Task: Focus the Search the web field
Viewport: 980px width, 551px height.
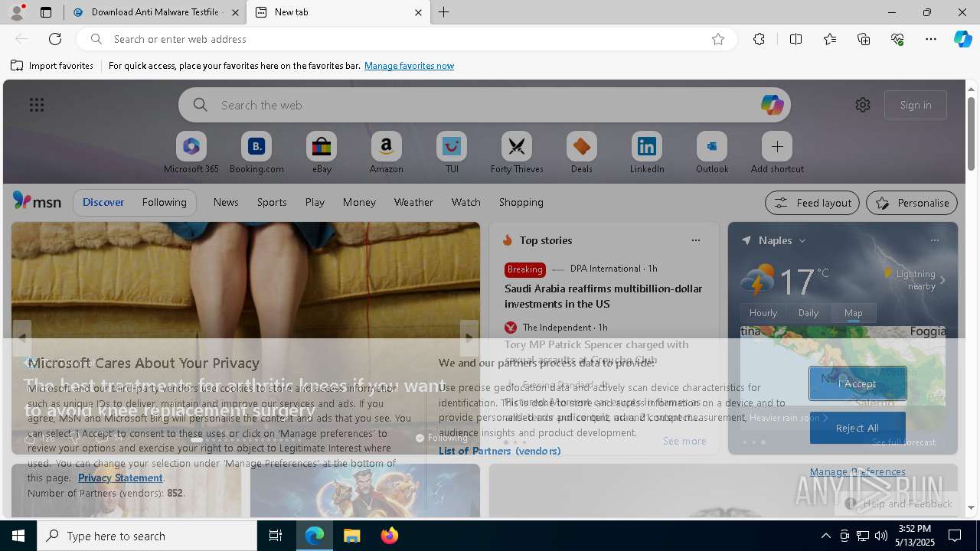Action: 485,105
